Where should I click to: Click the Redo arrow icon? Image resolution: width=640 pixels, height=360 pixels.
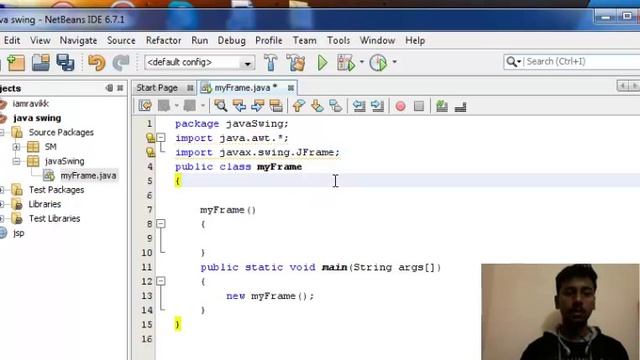click(x=121, y=62)
